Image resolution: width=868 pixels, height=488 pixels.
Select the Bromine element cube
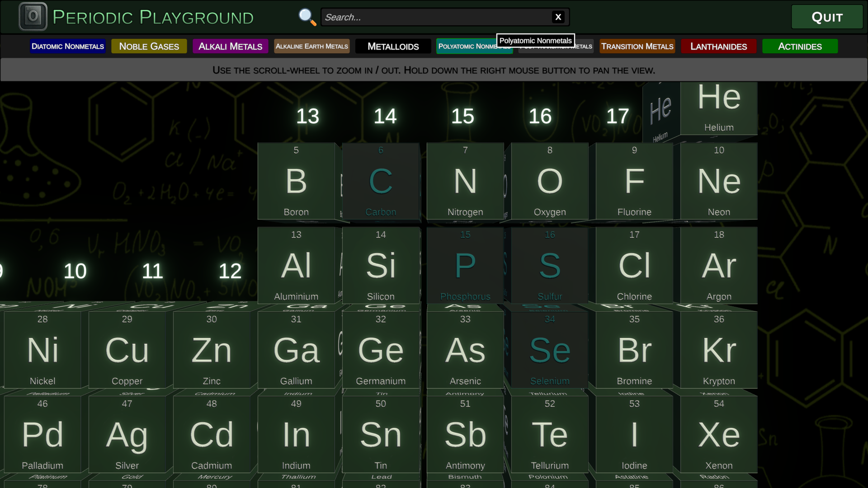click(634, 350)
